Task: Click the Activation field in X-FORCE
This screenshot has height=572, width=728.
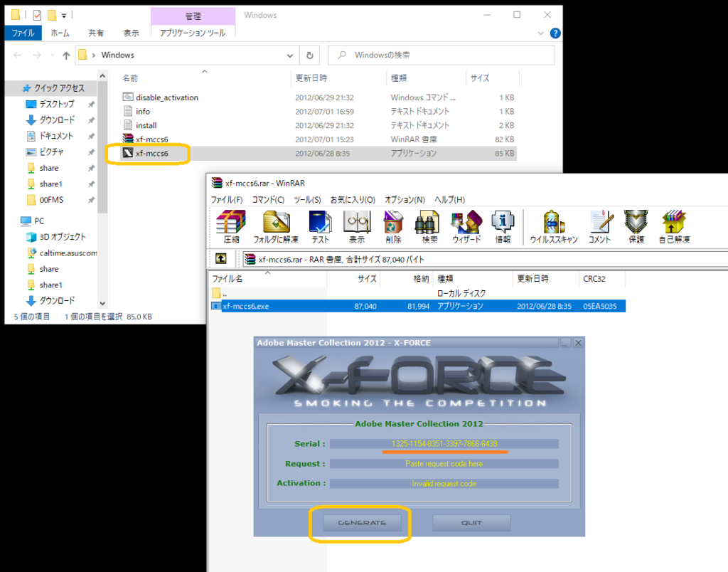Action: [444, 484]
